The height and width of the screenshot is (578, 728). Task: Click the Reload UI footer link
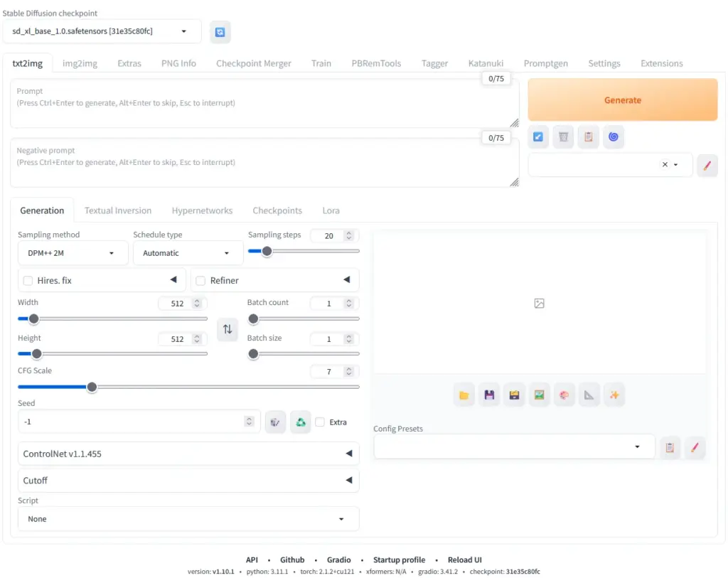[464, 560]
